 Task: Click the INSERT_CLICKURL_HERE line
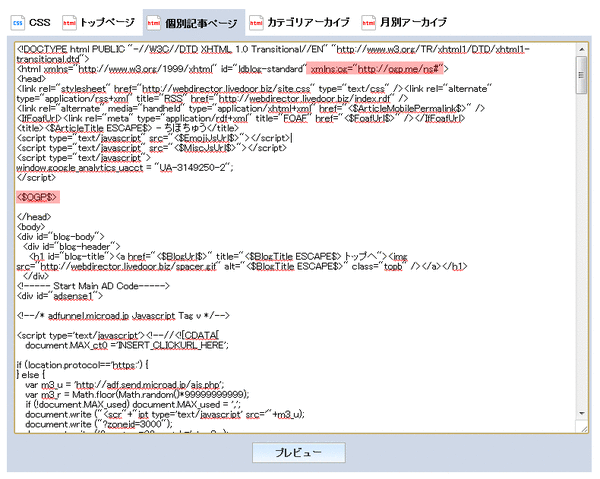tap(127, 345)
